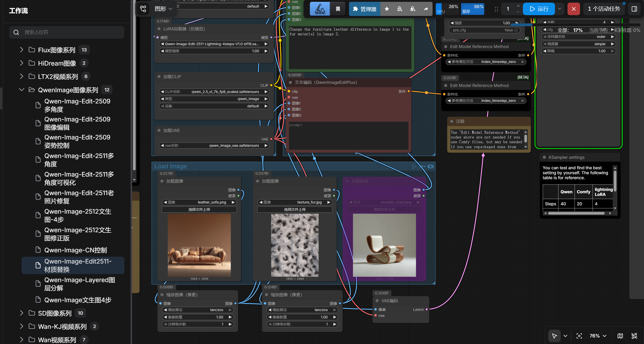Open the 管理器 extension manager
This screenshot has width=644, height=344.
point(364,9)
